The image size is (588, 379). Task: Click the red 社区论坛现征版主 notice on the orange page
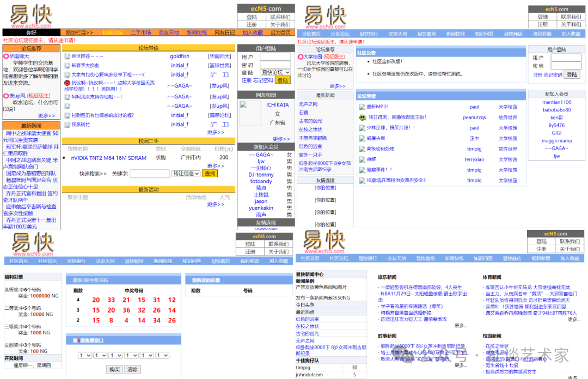pyautogui.click(x=39, y=40)
